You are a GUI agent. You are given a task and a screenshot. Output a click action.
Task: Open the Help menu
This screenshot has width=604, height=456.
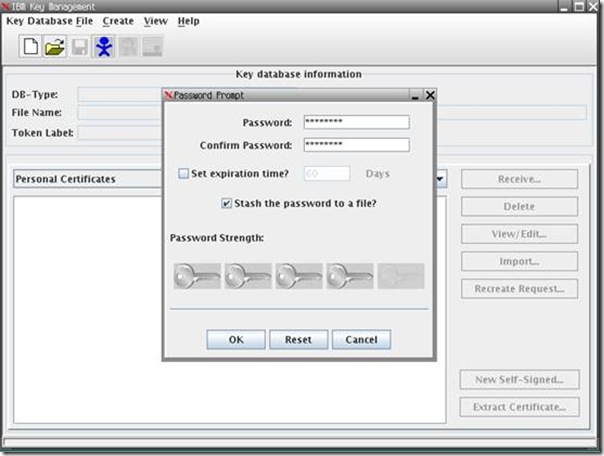click(x=188, y=21)
